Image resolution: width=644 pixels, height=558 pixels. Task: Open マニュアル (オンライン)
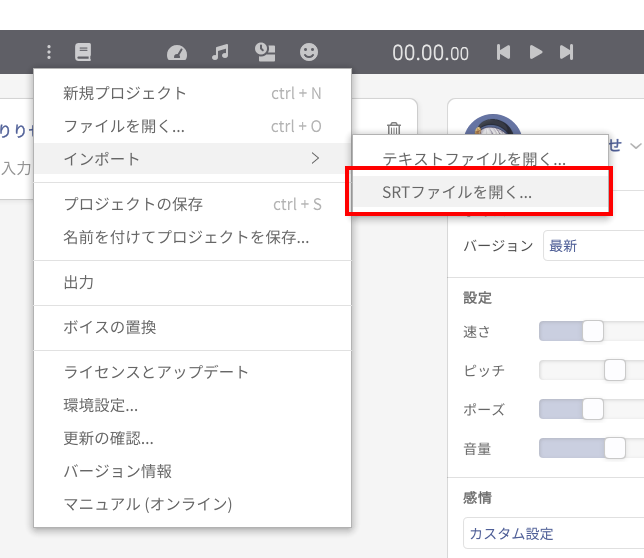[x=192, y=504]
